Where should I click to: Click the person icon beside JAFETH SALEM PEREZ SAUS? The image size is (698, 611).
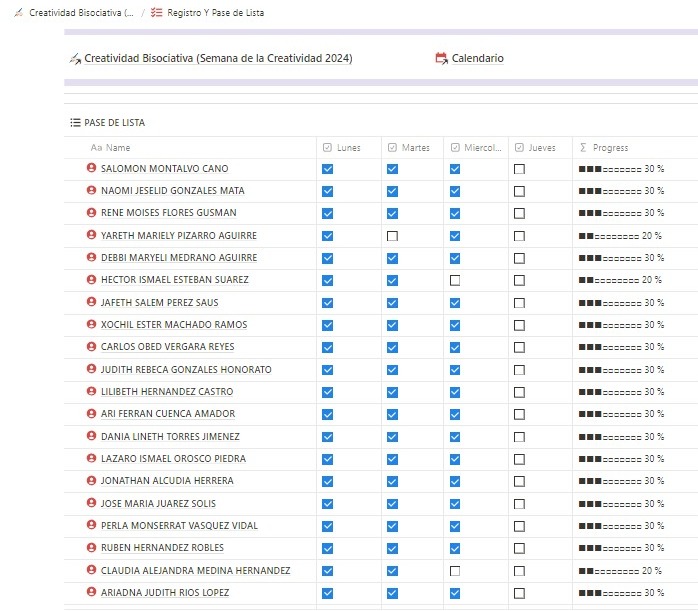91,302
